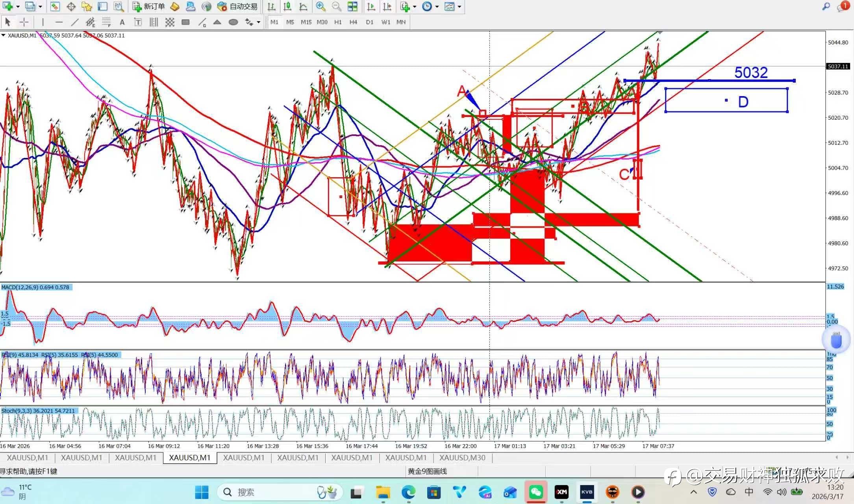Screen dimensions: 854x504
Task: Zoom out of the chart
Action: click(x=336, y=6)
